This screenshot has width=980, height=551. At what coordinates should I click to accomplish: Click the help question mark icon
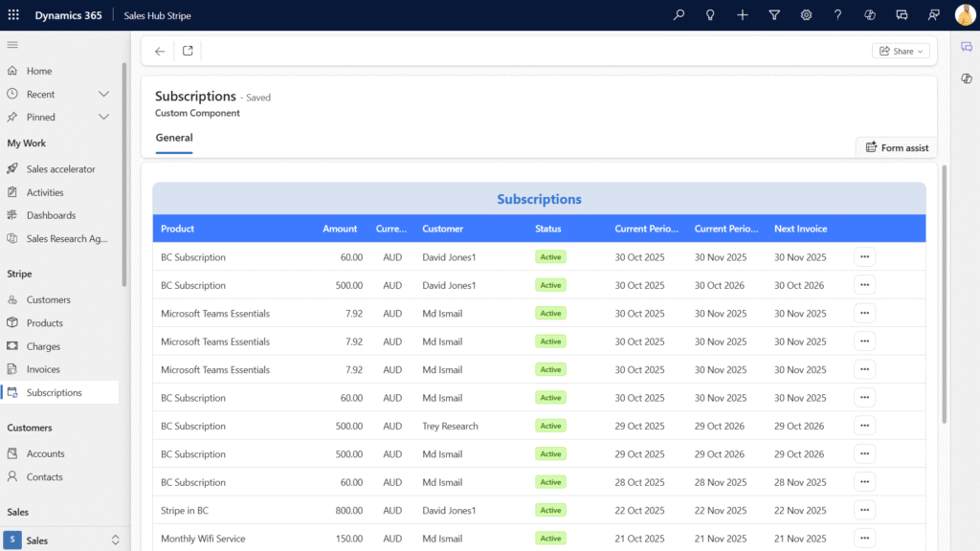pyautogui.click(x=838, y=15)
